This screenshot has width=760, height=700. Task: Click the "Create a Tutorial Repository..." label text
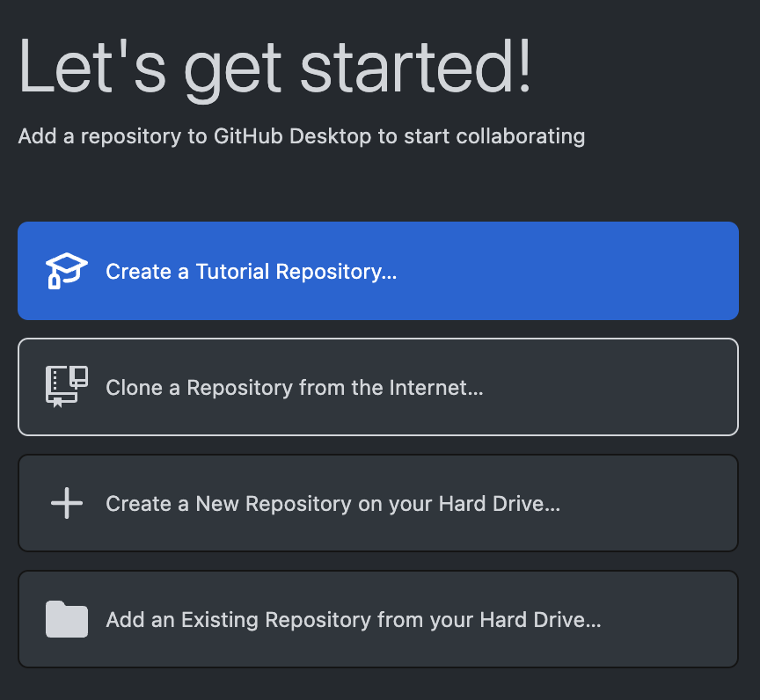[252, 272]
